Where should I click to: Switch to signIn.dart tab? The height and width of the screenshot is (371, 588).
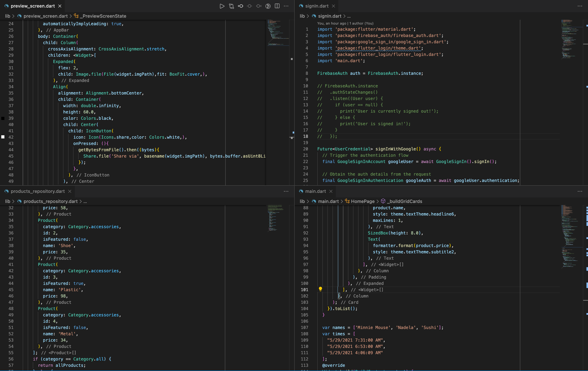pyautogui.click(x=316, y=6)
